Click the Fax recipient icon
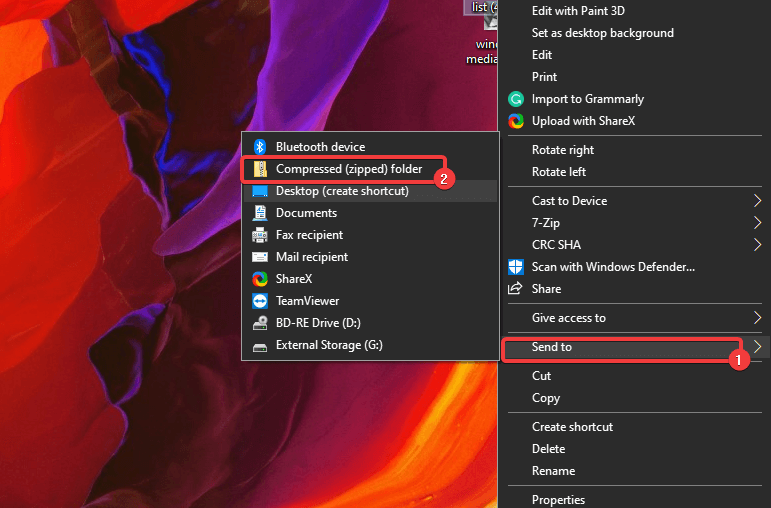Image resolution: width=771 pixels, height=508 pixels. (260, 235)
